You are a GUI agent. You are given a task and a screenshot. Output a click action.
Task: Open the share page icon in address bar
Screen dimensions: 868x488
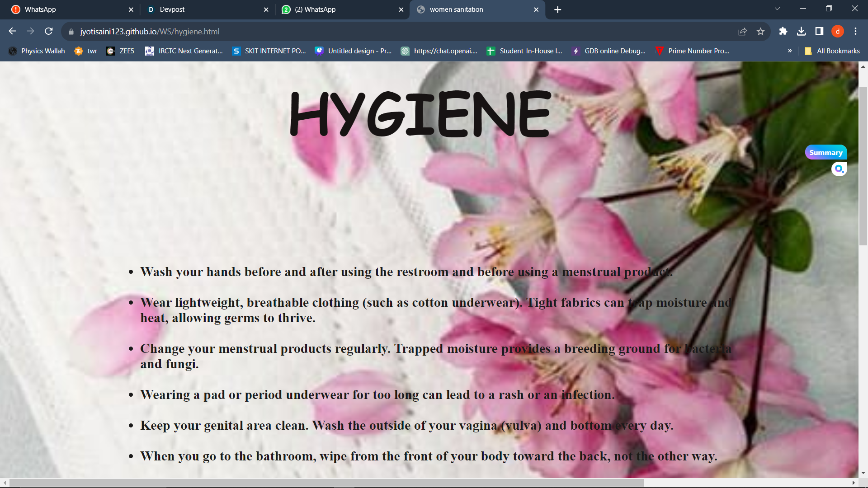pyautogui.click(x=742, y=31)
